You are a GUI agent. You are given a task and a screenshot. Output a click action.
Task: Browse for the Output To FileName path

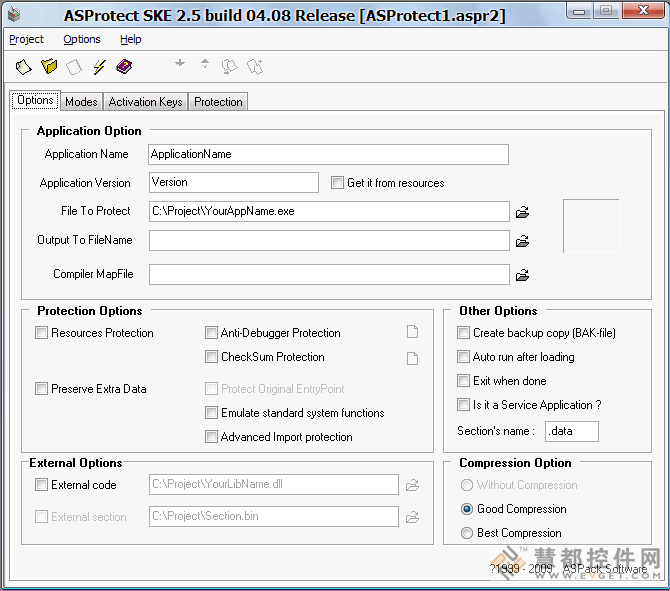522,241
